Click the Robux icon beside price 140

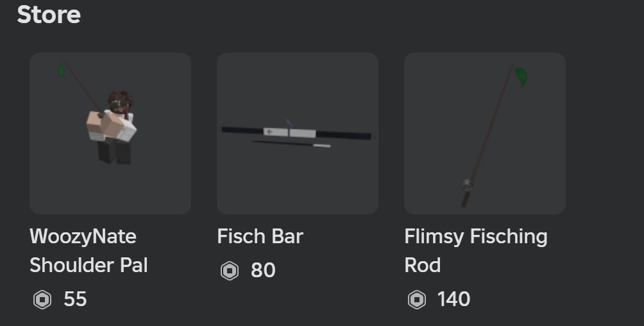coord(416,300)
